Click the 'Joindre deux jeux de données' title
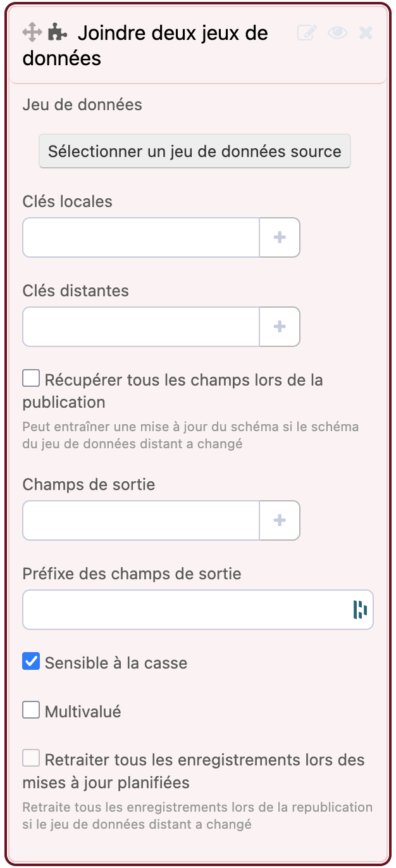396x868 pixels. [x=145, y=45]
